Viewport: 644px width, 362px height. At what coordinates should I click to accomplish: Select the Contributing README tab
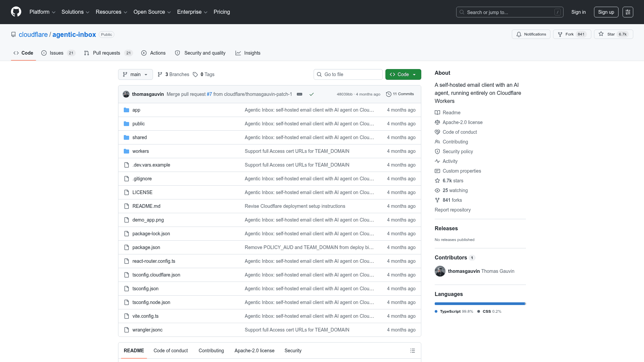(211, 351)
